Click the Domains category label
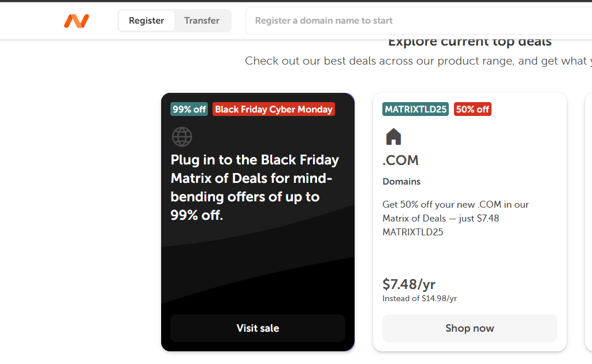 pos(401,182)
